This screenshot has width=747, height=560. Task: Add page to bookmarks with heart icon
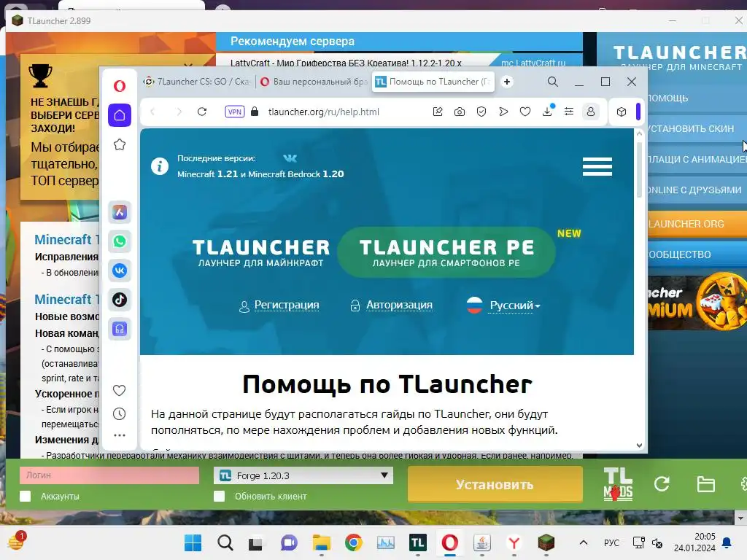click(525, 112)
